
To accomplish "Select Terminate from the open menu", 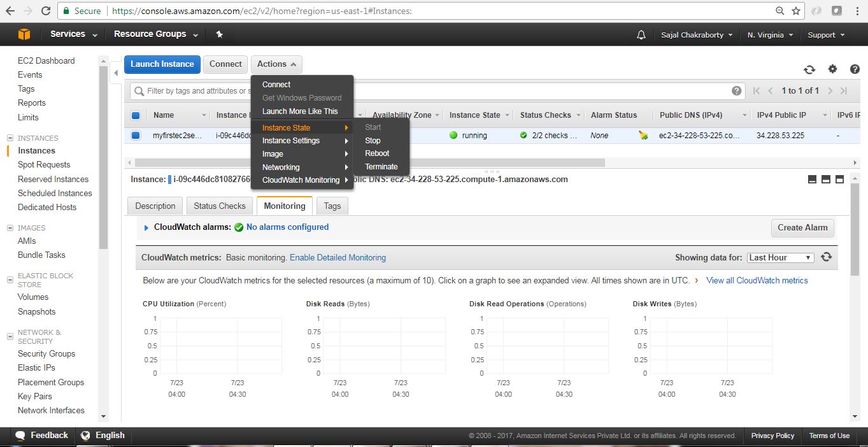I will pyautogui.click(x=381, y=166).
